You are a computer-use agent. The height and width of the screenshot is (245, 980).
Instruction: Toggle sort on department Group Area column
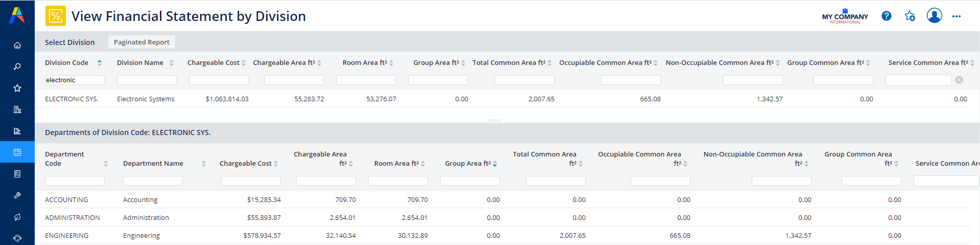click(468, 164)
